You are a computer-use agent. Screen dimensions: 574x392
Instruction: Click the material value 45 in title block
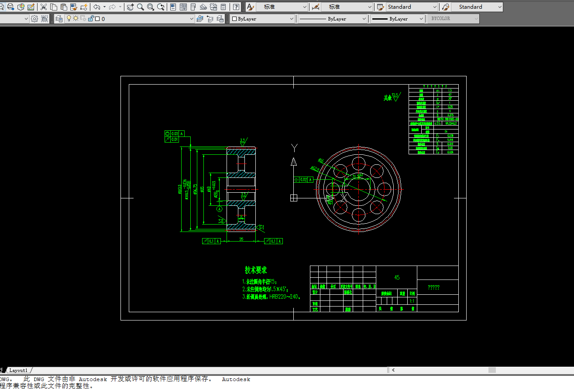[x=397, y=277]
